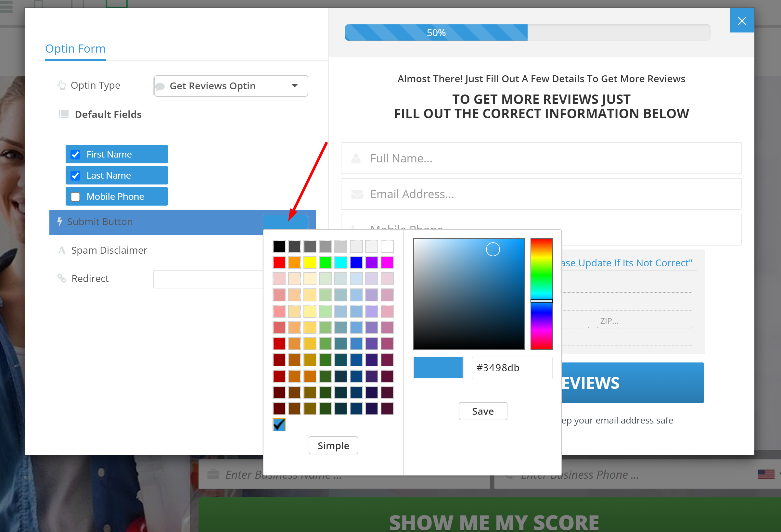The height and width of the screenshot is (532, 781).
Task: Click the Redirect link chain icon
Action: 62,278
